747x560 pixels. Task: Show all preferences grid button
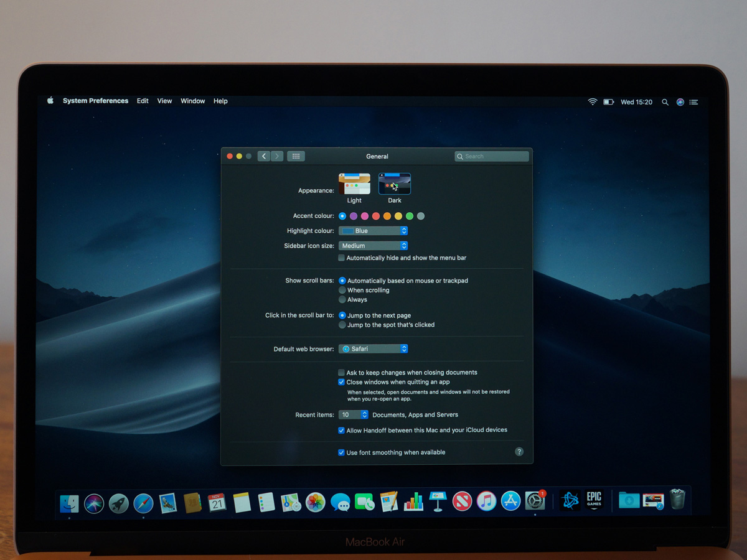tap(296, 156)
